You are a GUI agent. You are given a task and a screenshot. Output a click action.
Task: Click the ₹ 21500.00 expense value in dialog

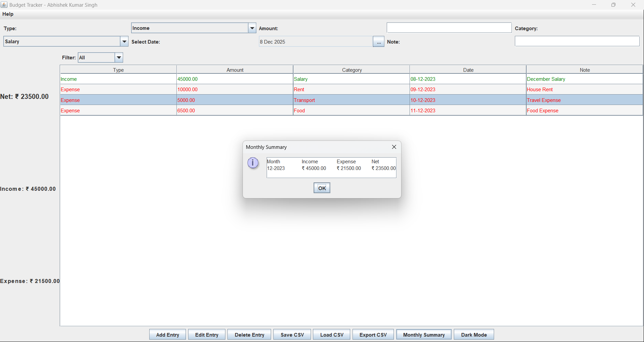click(349, 168)
